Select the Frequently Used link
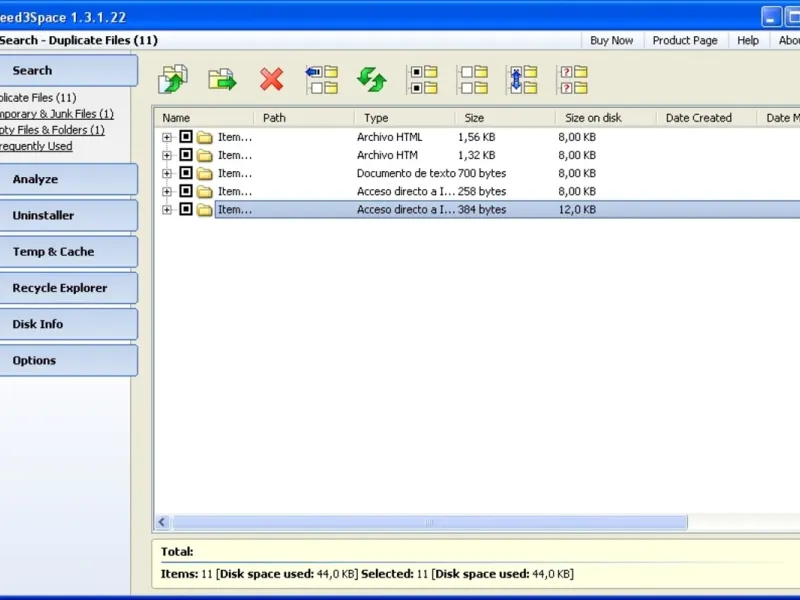800x600 pixels. pyautogui.click(x=36, y=146)
